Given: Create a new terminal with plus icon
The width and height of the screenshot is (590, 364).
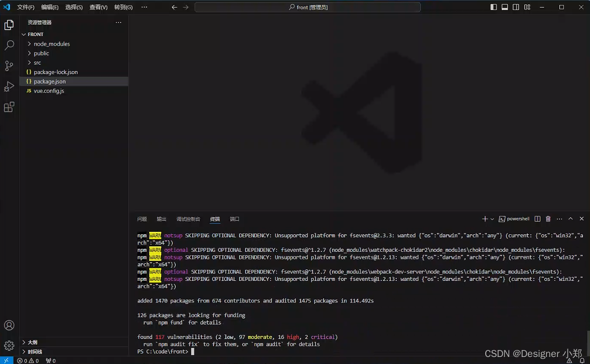Looking at the screenshot, I should point(485,219).
